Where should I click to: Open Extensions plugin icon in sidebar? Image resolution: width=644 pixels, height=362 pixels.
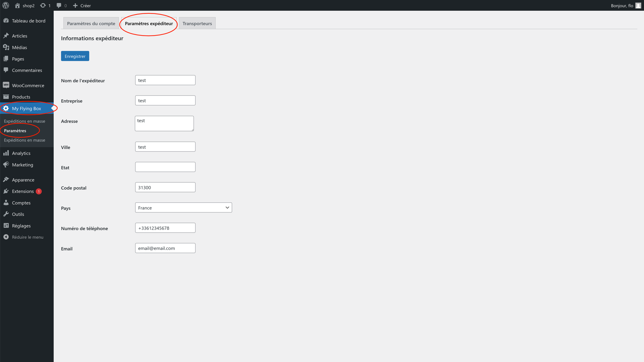[6, 191]
